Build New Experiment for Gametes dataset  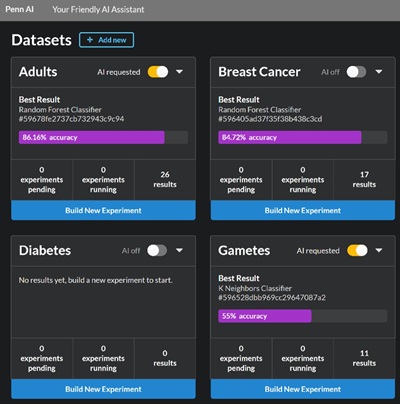pyautogui.click(x=303, y=389)
